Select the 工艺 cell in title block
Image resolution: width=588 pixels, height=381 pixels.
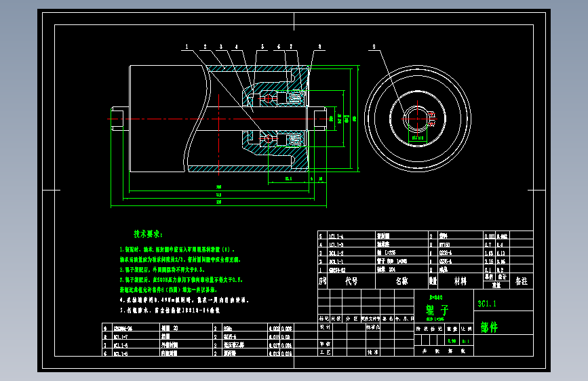[x=325, y=352]
